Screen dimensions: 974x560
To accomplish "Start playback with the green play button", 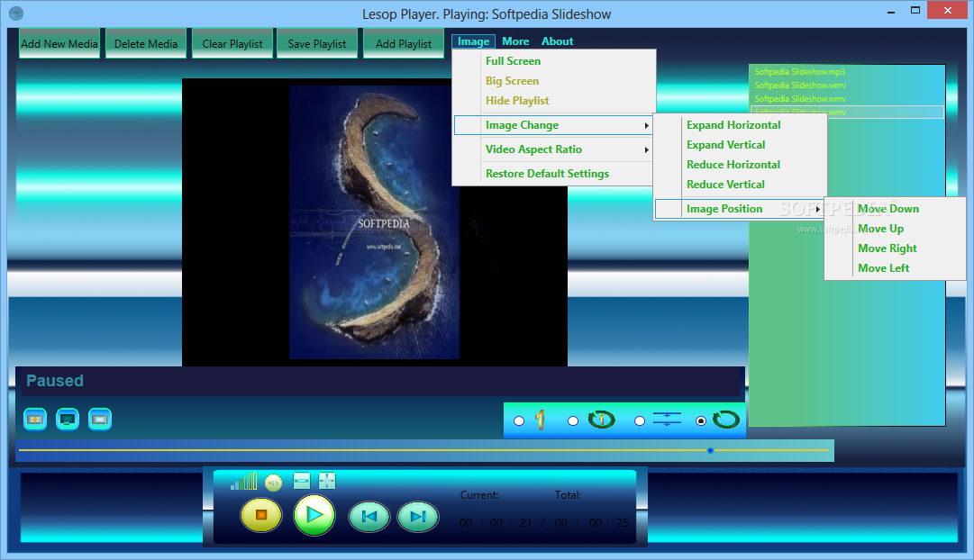I will pyautogui.click(x=314, y=515).
